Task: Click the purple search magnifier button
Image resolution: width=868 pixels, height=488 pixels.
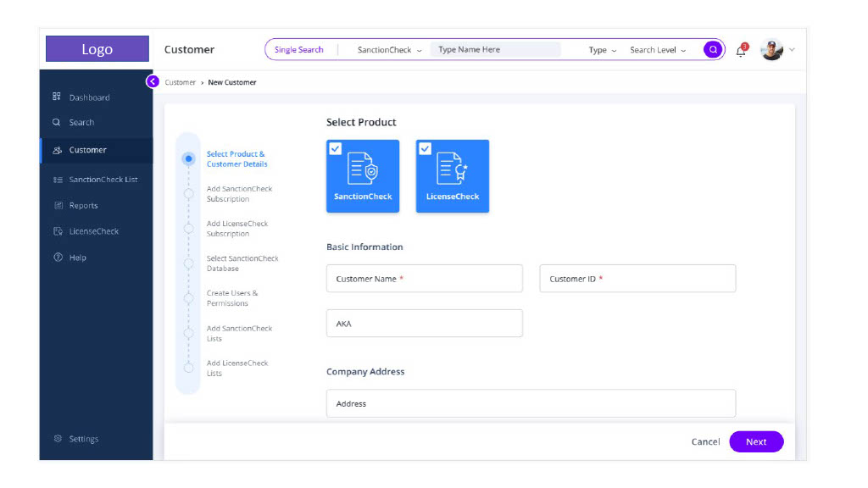Action: pos(713,50)
